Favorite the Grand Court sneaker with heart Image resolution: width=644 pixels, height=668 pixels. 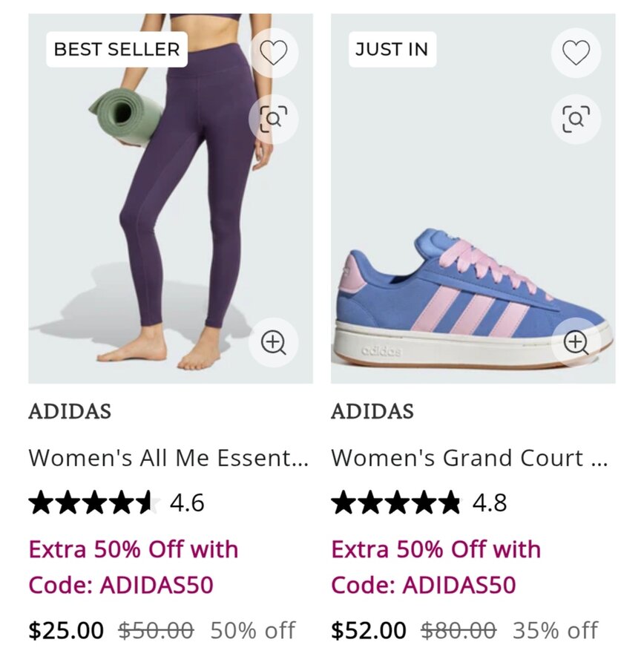576,52
